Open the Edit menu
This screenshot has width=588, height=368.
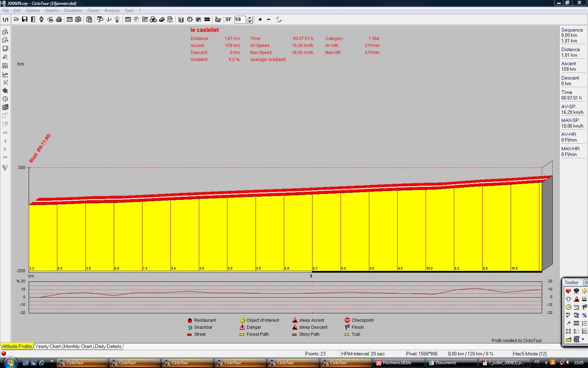17,10
